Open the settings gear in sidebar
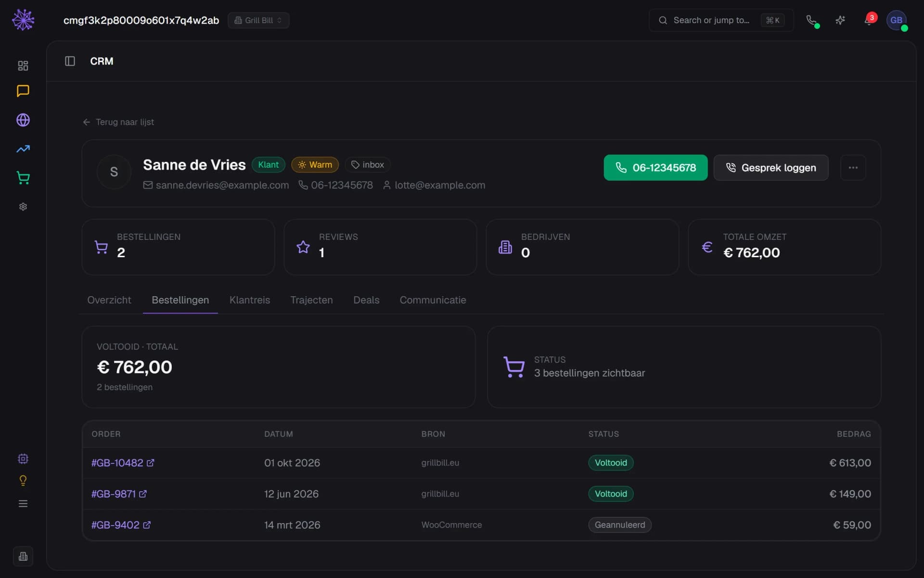 [23, 207]
